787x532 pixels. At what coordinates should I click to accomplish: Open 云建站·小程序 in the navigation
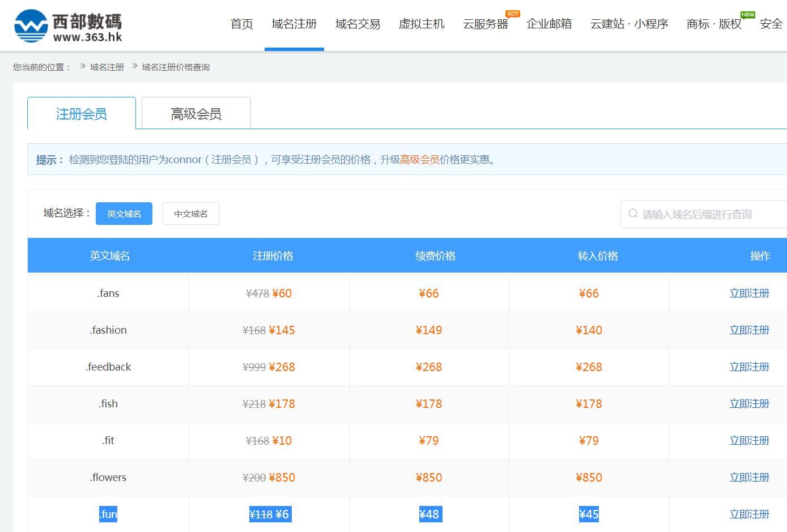click(x=629, y=24)
